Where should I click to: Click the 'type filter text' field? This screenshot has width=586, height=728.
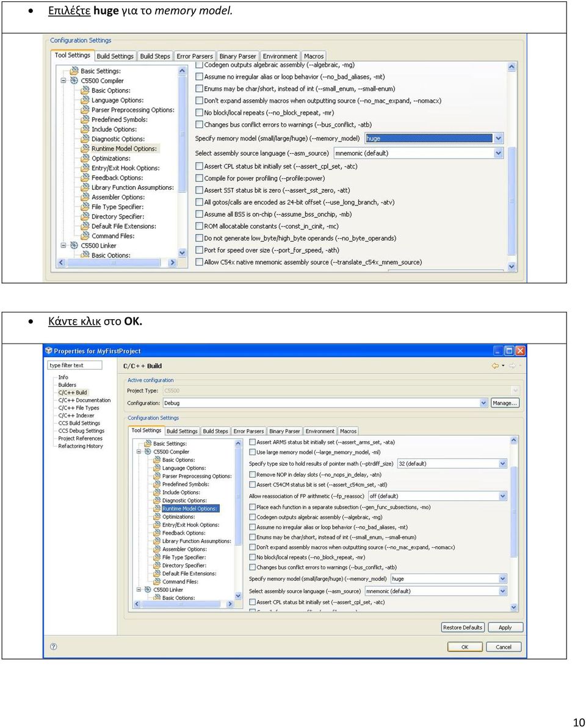74,366
